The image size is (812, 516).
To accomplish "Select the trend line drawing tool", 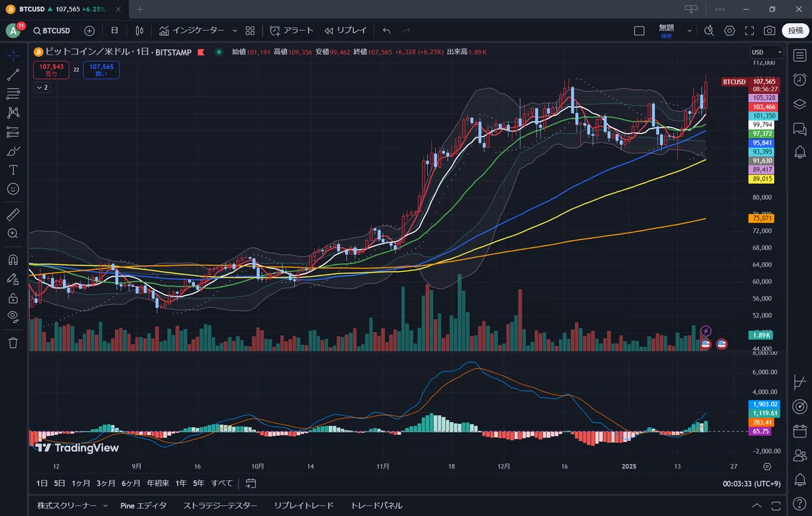I will 13,74.
